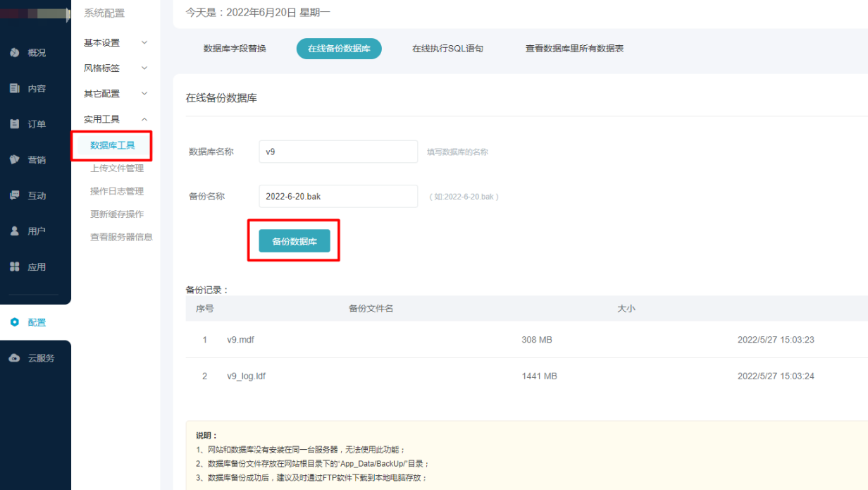Expand the 基本设置 menu chevron

[x=144, y=42]
